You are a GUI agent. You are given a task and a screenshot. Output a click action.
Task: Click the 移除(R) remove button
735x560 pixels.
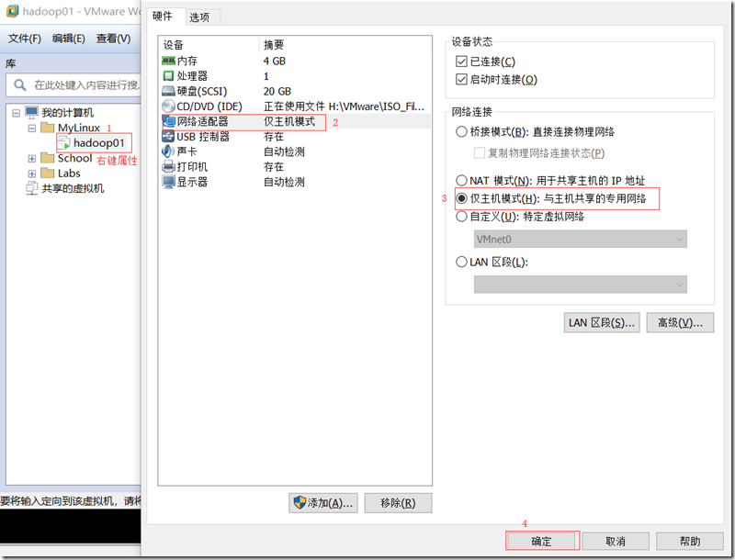point(398,503)
